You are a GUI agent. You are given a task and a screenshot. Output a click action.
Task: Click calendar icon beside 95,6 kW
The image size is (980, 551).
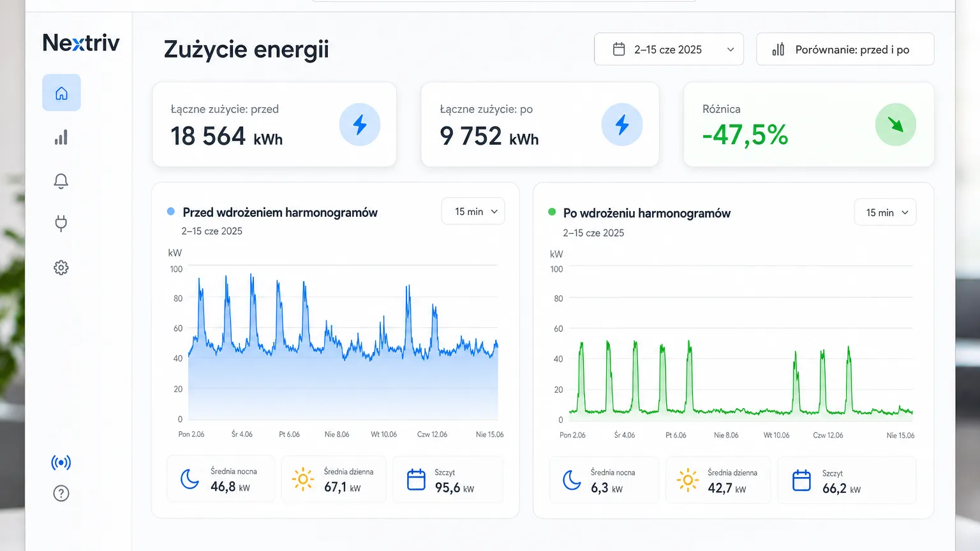point(416,479)
